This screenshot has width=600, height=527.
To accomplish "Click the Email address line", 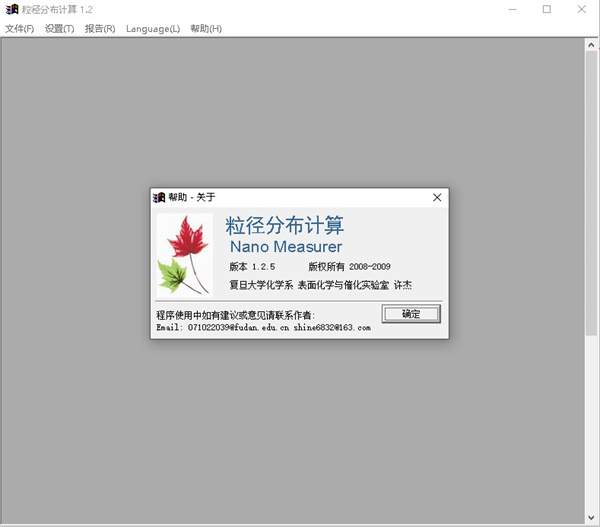I will pyautogui.click(x=264, y=328).
